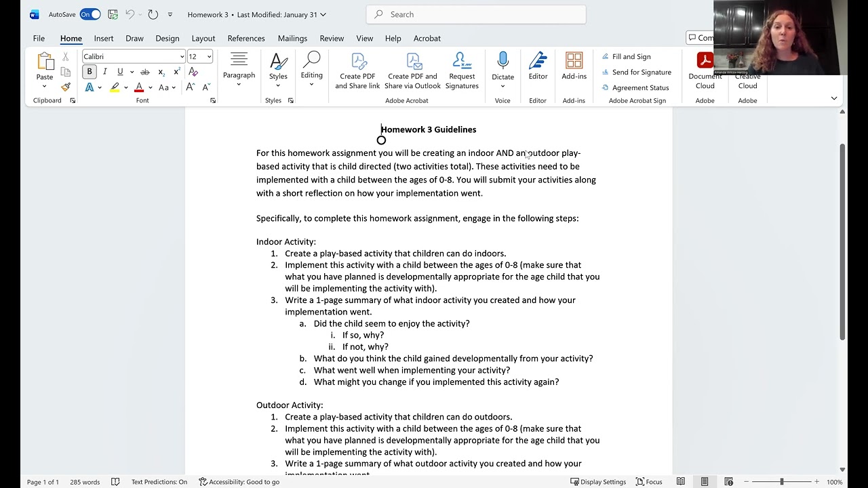Switch to Web Layout view icon

(729, 482)
